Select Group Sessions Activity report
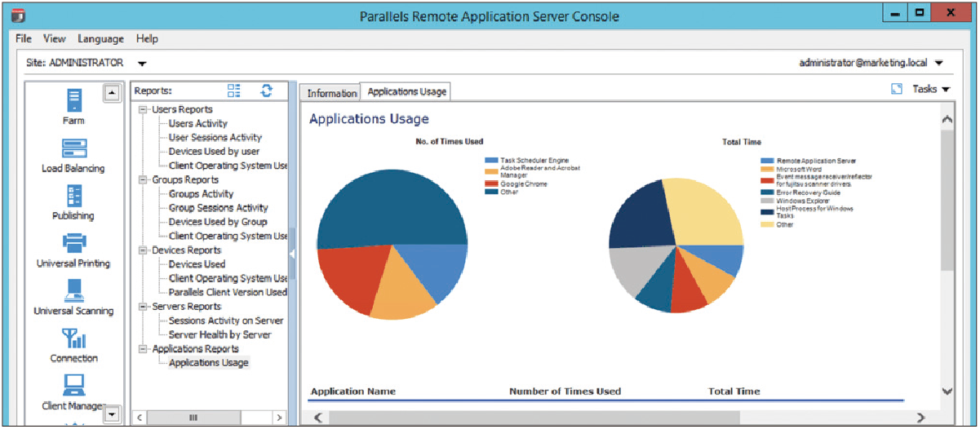 pyautogui.click(x=218, y=207)
